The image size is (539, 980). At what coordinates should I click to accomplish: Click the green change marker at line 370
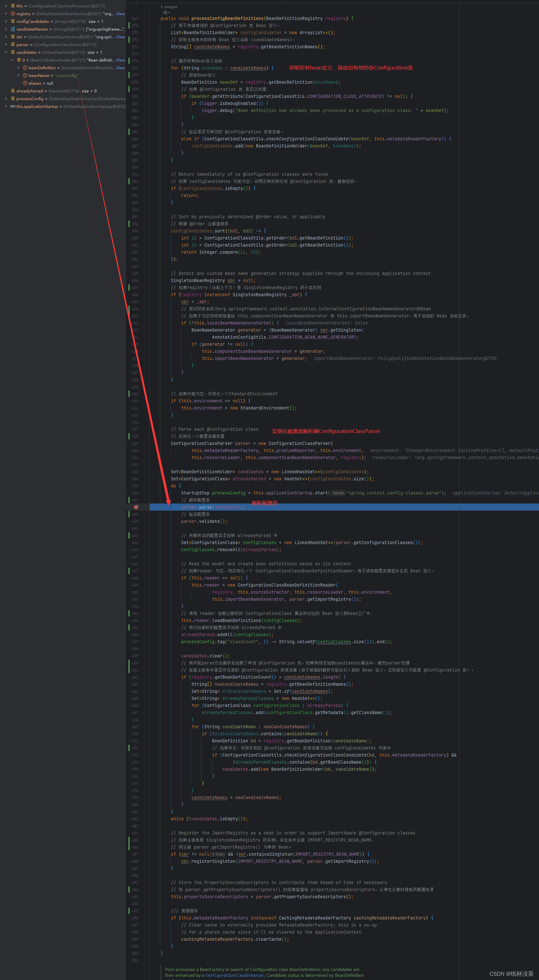point(129,25)
